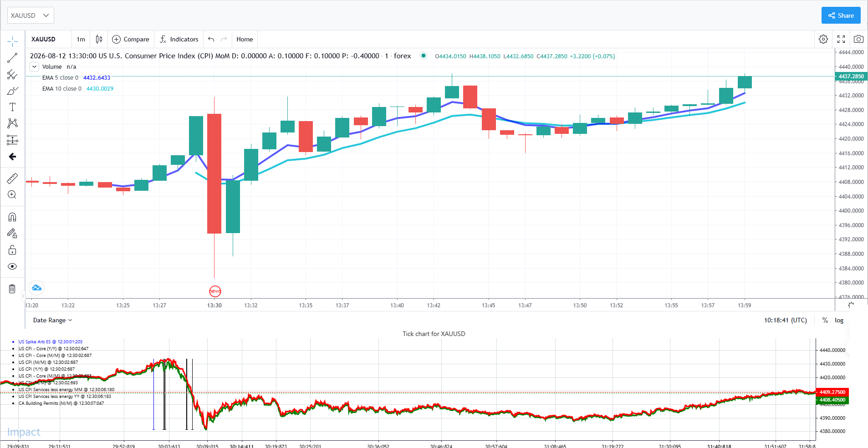Click the CA Building Permits event entry
This screenshot has height=448, width=868.
[x=61, y=403]
